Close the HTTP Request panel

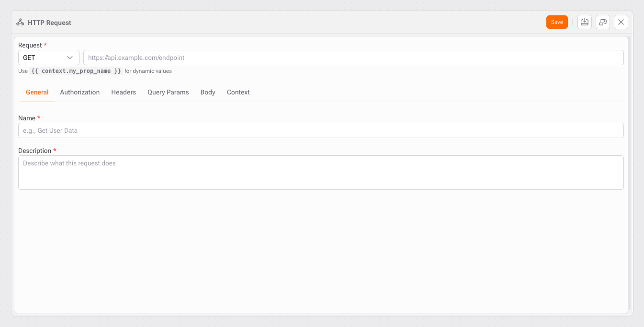pyautogui.click(x=621, y=22)
